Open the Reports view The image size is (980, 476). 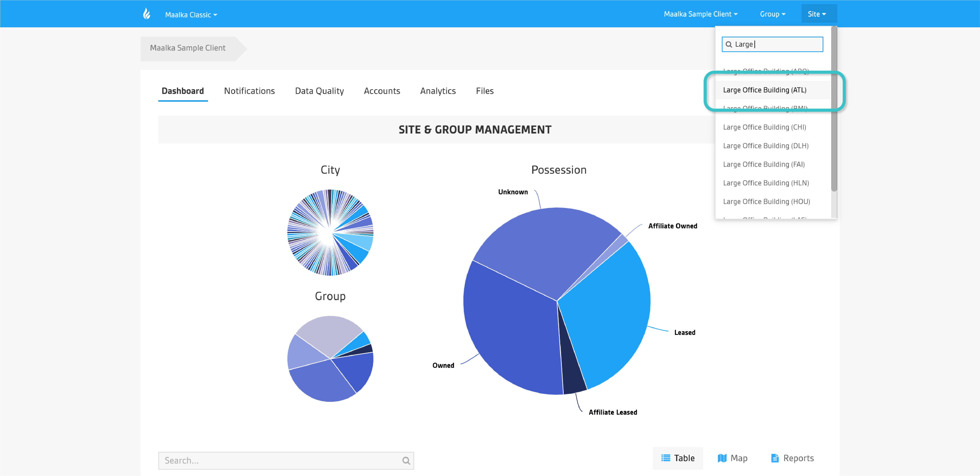(792, 458)
